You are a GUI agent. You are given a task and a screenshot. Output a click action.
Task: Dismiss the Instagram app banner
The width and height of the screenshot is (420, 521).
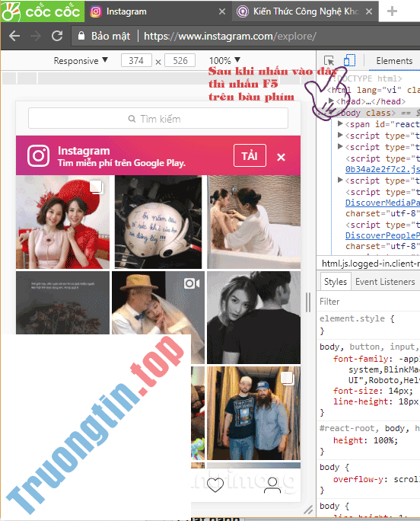tap(281, 157)
